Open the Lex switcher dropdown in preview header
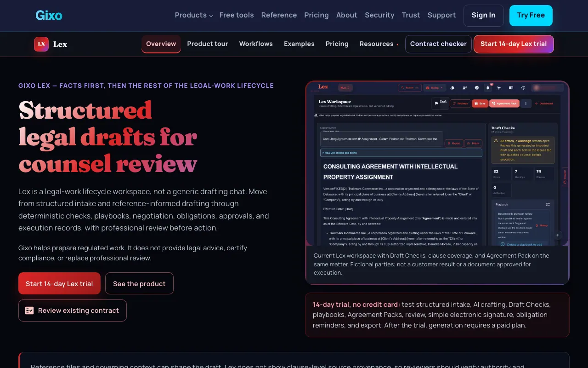The width and height of the screenshot is (588, 368). coord(345,87)
